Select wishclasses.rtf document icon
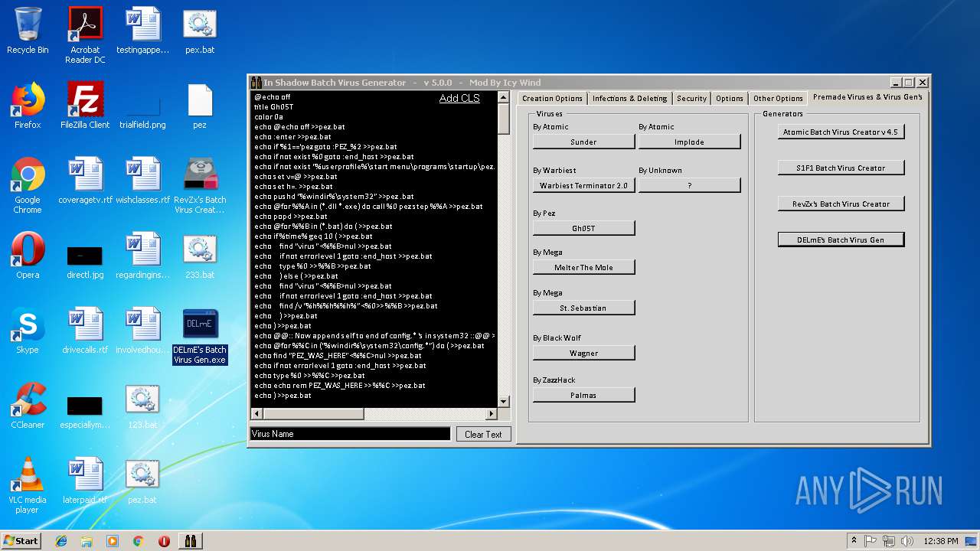Viewport: 980px width, 551px height. point(142,181)
